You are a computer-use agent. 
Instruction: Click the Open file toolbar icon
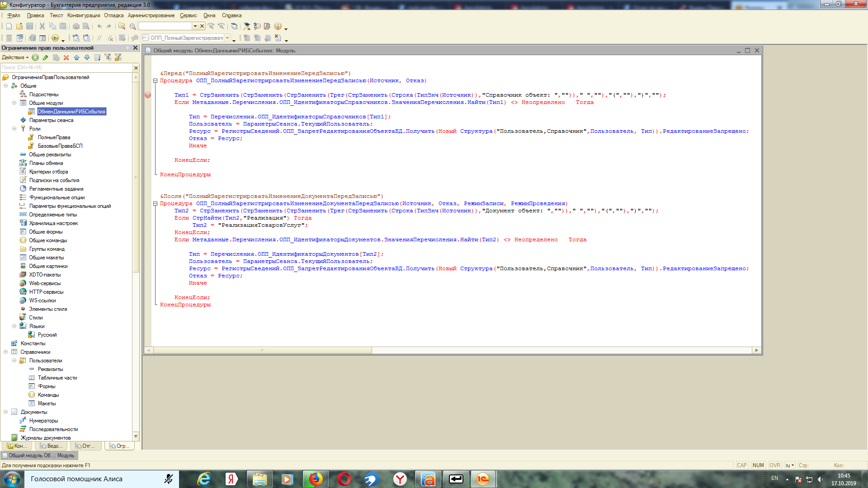19,26
